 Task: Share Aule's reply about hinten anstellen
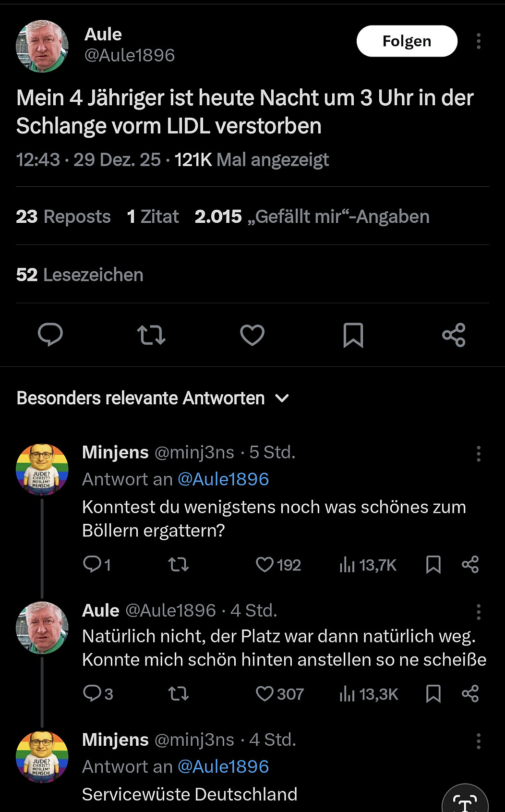[x=470, y=694]
